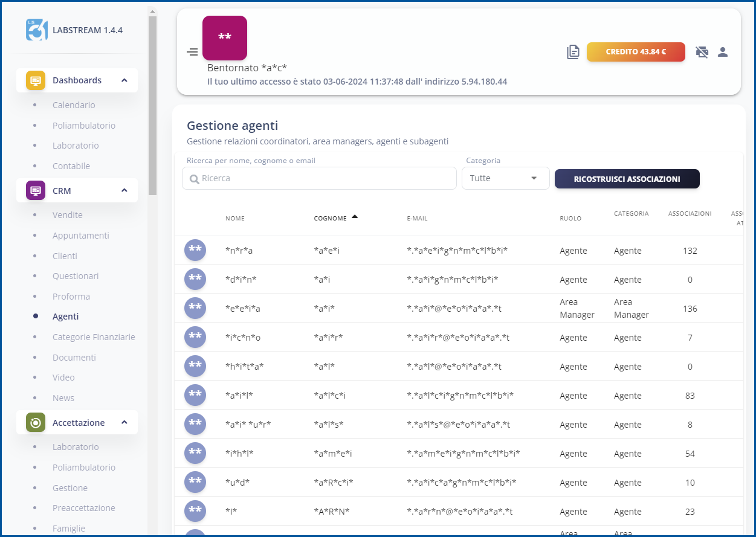
Task: Select Laboratorio under Accettazione
Action: click(76, 446)
